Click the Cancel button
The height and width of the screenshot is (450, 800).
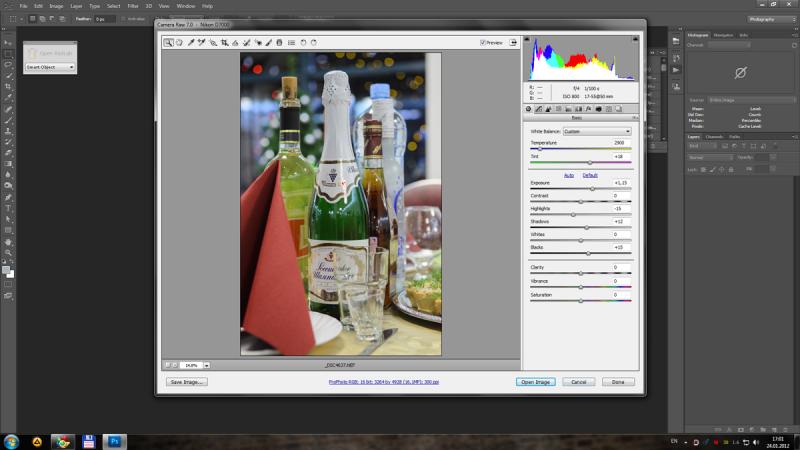click(x=579, y=382)
